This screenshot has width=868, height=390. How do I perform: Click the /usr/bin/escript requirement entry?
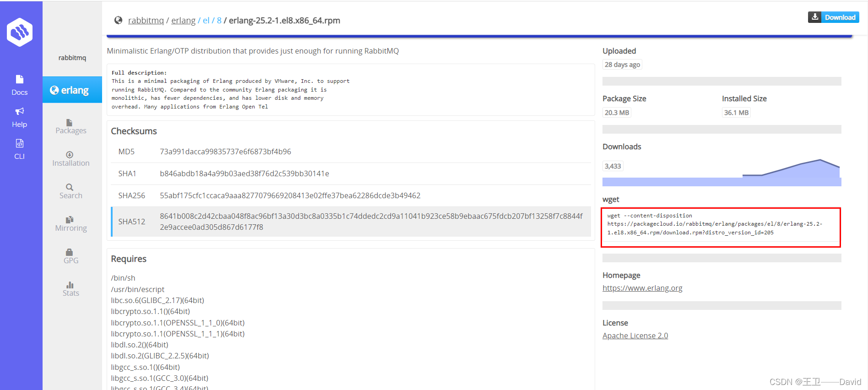tap(138, 289)
